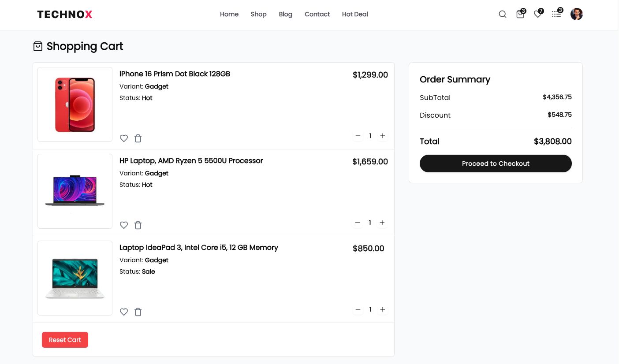Click the HP Laptop product thumbnail
This screenshot has width=619, height=364.
pos(75,191)
